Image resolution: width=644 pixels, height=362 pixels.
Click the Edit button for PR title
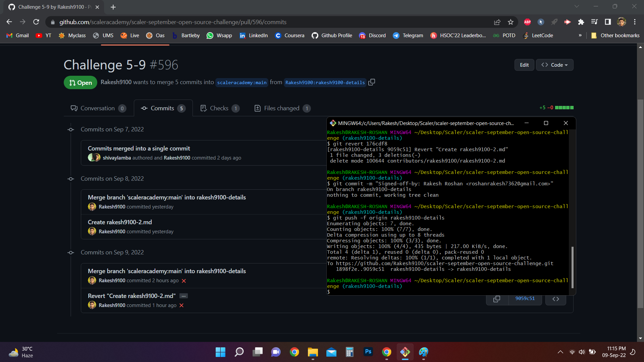click(524, 65)
